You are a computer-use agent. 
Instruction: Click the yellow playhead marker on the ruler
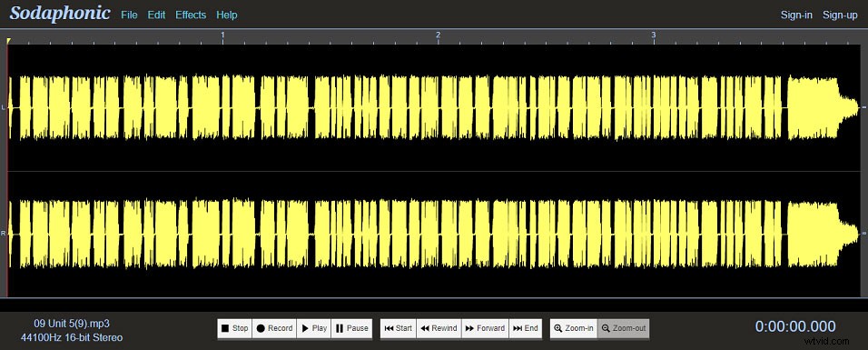(8, 41)
